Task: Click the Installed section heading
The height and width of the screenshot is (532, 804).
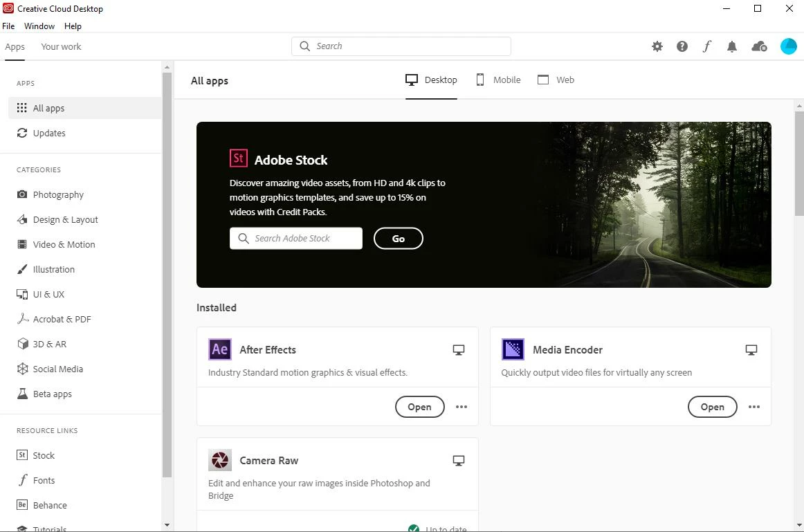Action: 217,308
